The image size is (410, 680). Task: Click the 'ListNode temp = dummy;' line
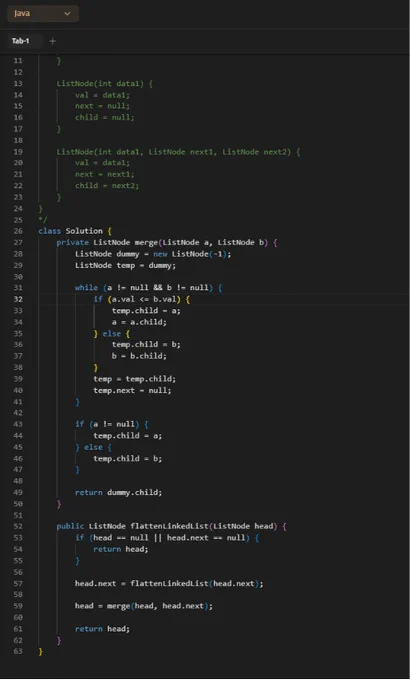125,265
